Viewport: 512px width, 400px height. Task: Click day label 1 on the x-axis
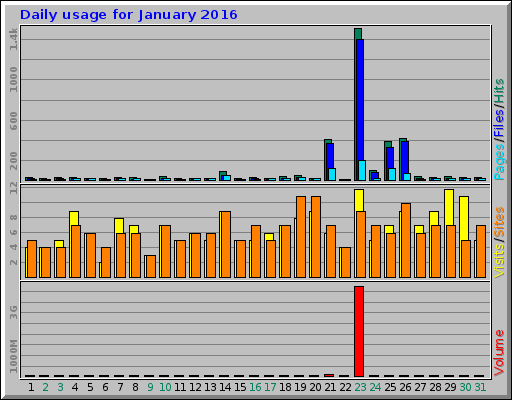(31, 387)
